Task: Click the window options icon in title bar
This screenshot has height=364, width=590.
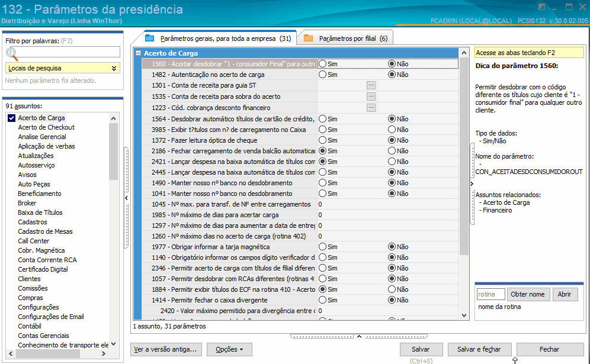Action: tap(541, 7)
